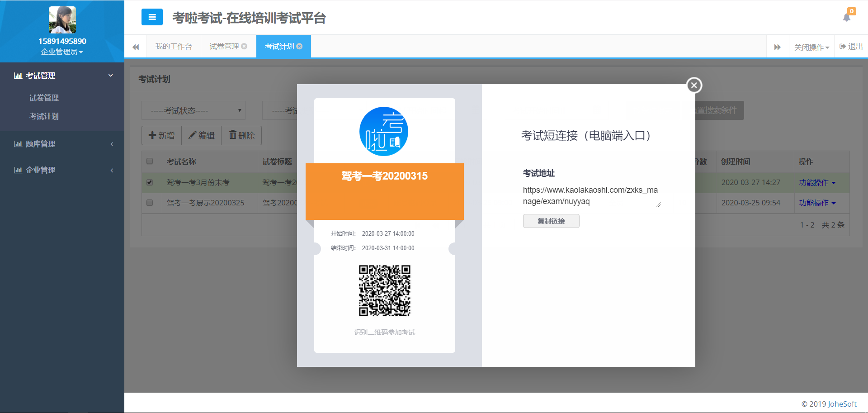Open 考试计划 in the sidebar

tap(44, 116)
